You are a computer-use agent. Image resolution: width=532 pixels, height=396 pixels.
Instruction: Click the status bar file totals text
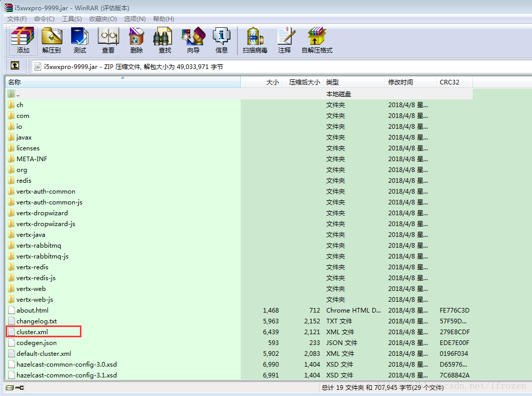pyautogui.click(x=383, y=388)
